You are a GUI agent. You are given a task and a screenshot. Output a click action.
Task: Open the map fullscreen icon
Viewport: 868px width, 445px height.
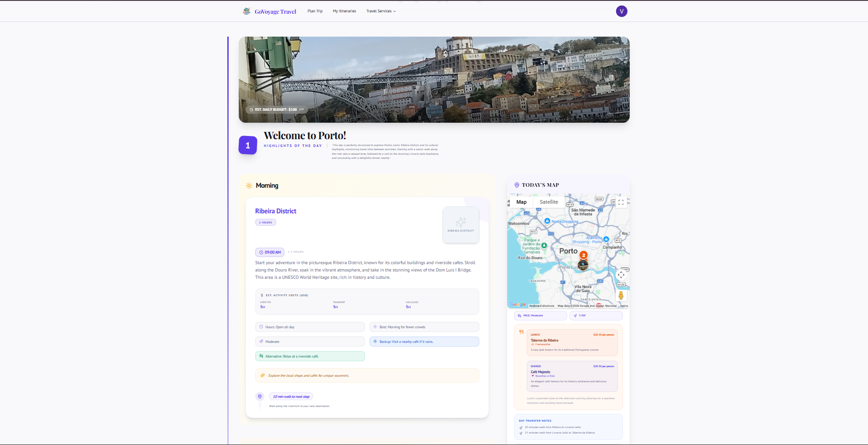(621, 202)
